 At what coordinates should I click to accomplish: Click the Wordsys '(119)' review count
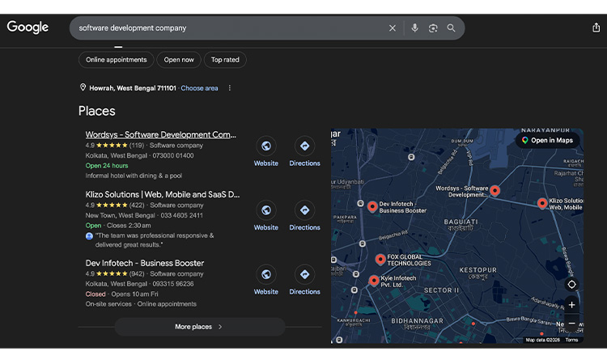click(136, 146)
